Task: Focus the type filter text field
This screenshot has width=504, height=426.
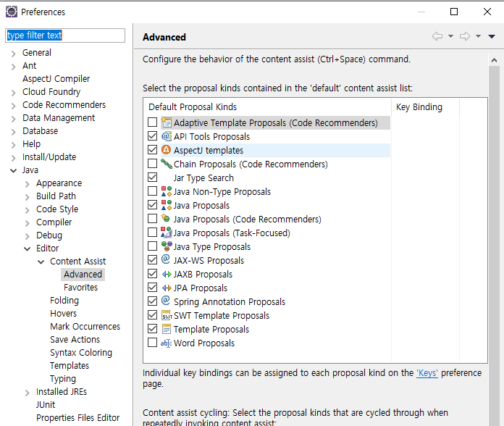Action: 65,35
